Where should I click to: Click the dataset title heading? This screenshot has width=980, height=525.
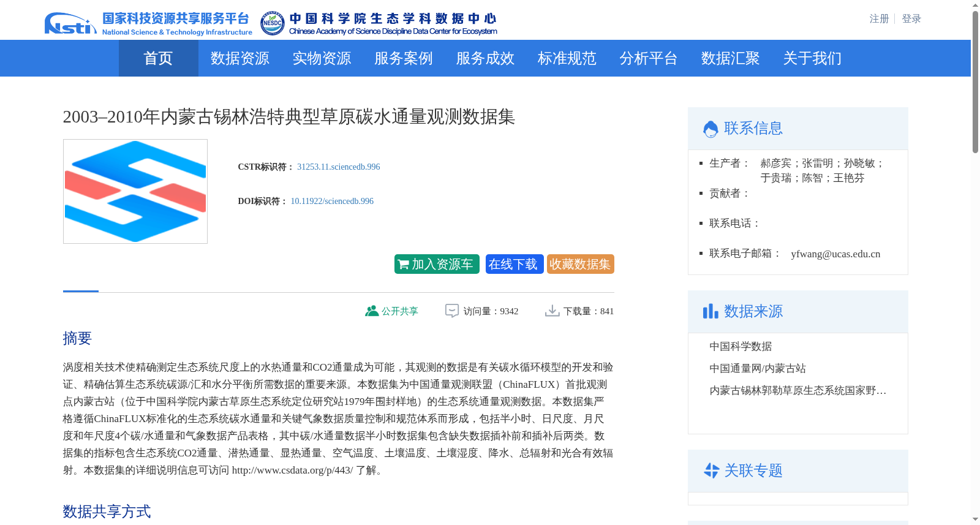[x=288, y=116]
